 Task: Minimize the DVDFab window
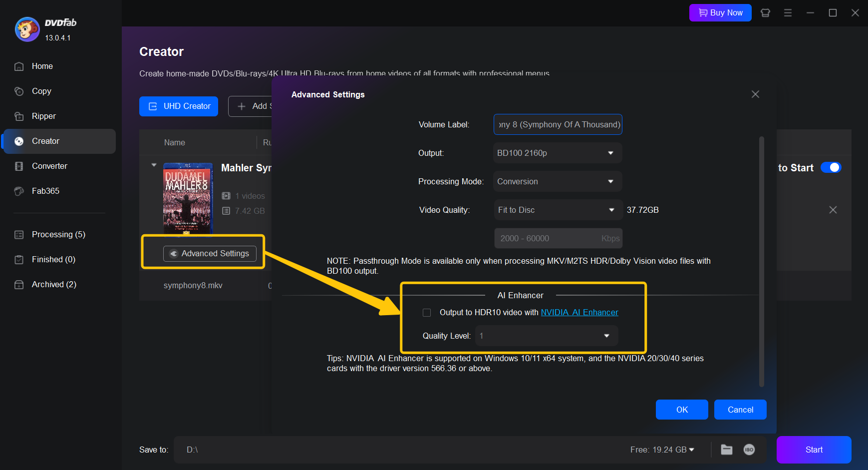click(x=810, y=13)
